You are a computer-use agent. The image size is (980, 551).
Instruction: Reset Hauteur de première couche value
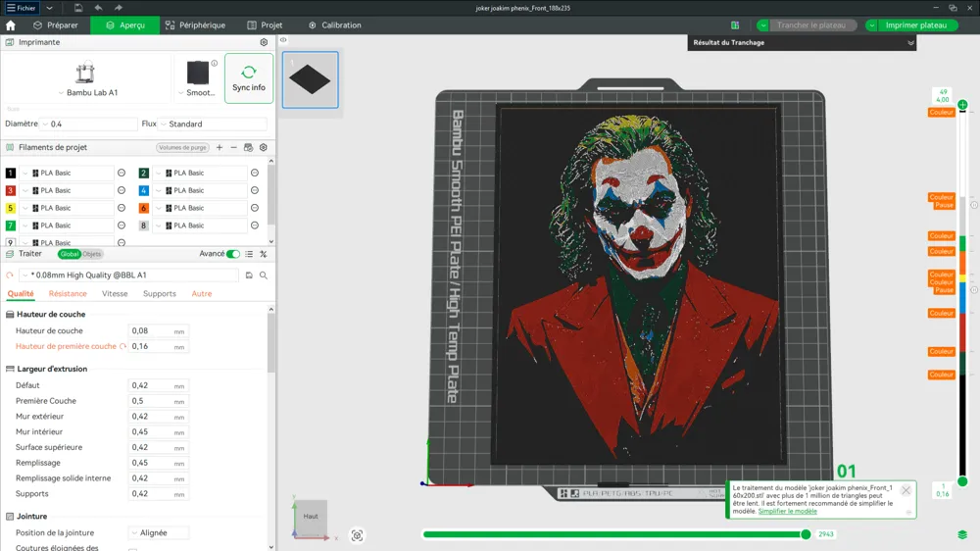122,346
